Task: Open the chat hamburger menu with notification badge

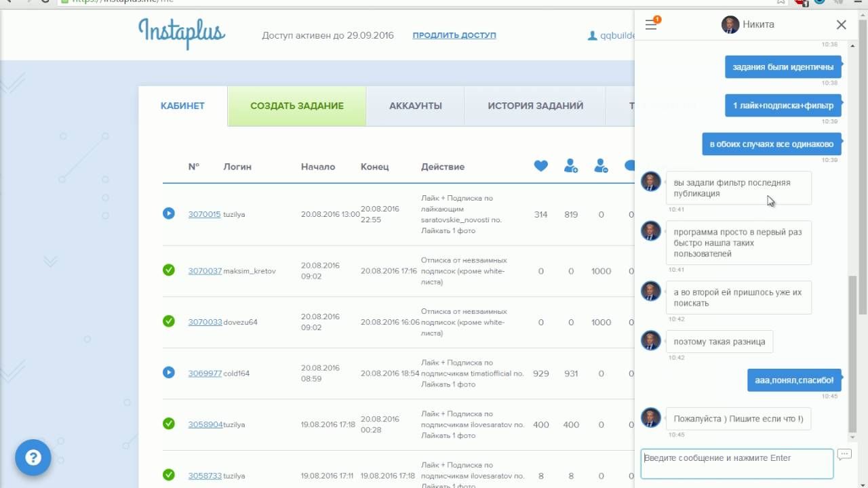Action: [x=651, y=25]
